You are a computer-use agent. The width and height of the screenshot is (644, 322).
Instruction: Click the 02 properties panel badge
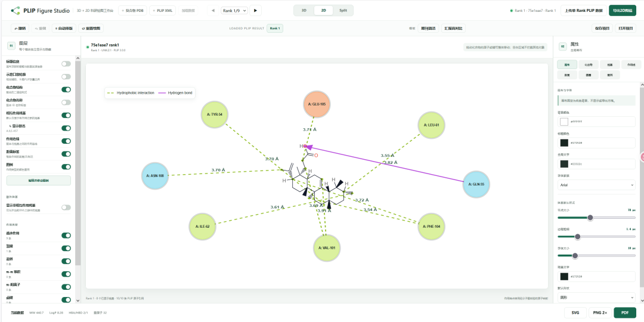coord(563,47)
